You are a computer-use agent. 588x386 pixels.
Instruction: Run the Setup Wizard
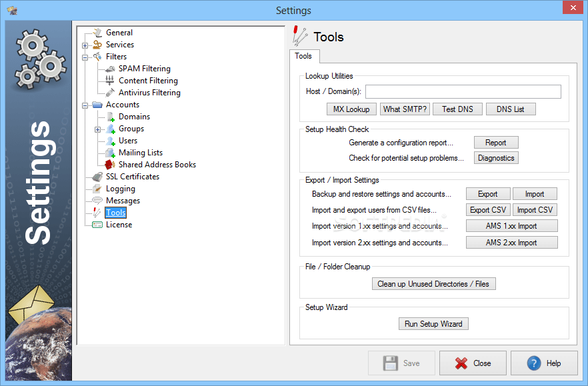[433, 323]
